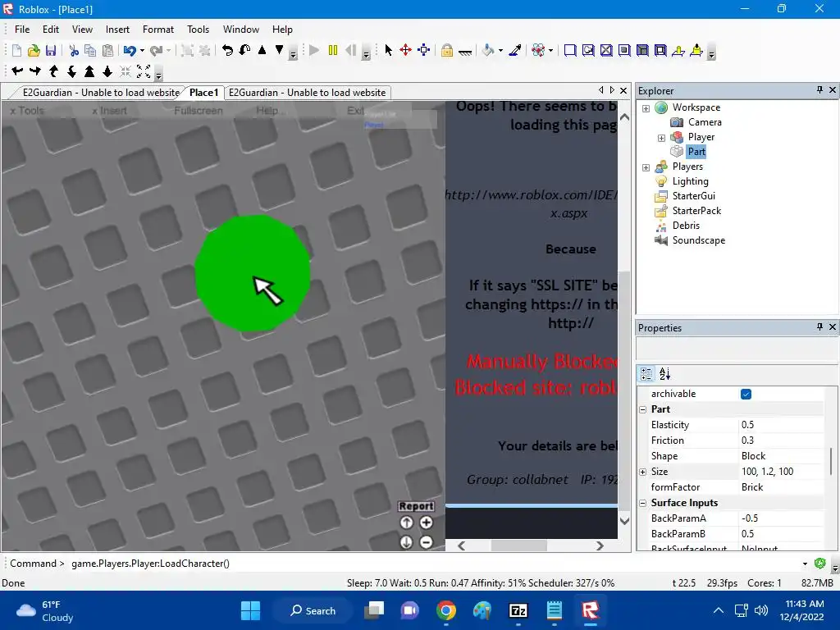Click horizontal scrollbar right arrow in browser pane
The height and width of the screenshot is (630, 840).
point(600,546)
